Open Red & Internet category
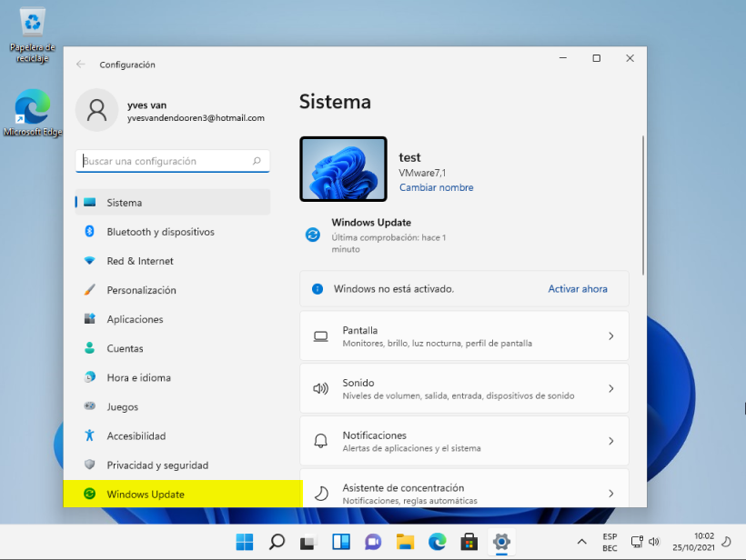 [173, 261]
